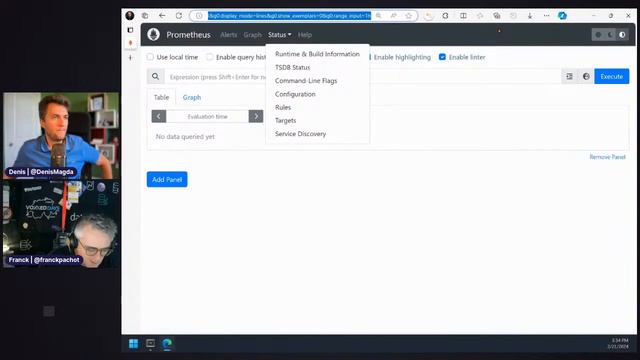The width and height of the screenshot is (640, 360).
Task: Open the collections icon in browser toolbar
Action: coord(497,16)
